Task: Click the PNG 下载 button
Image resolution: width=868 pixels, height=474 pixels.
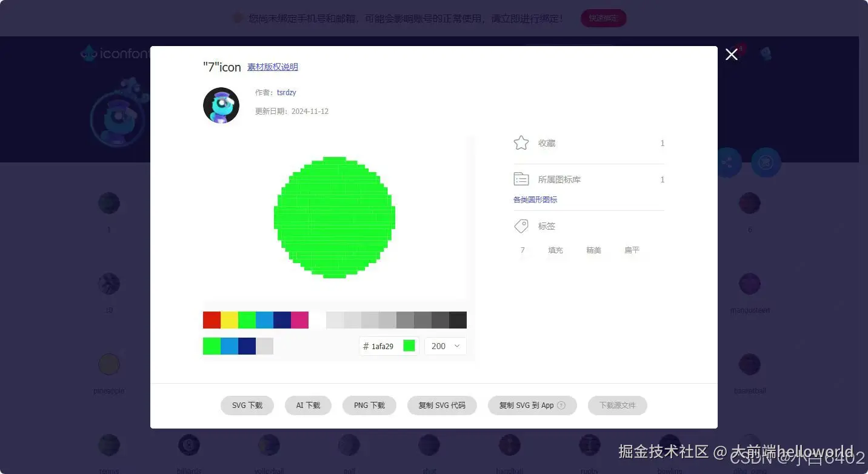Action: tap(369, 406)
